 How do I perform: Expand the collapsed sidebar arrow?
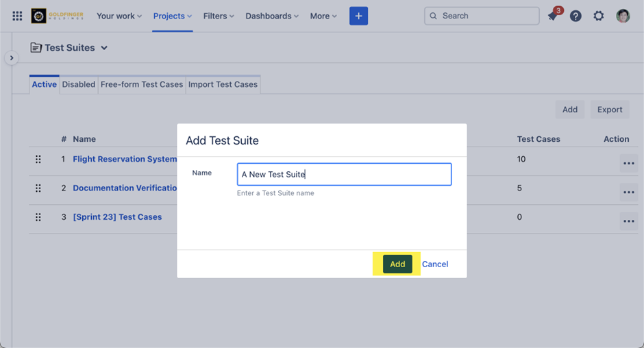[x=12, y=58]
